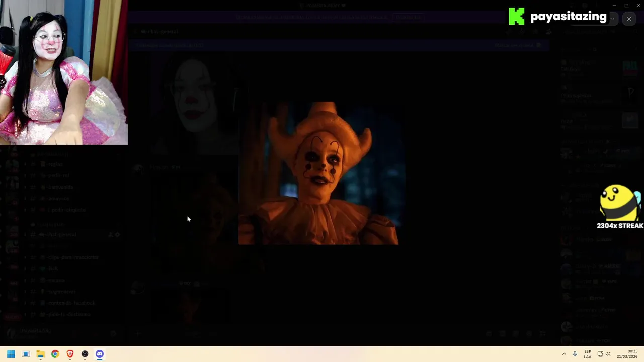644x362 pixels.
Task: Launch Google Chrome from the taskbar
Action: click(55, 354)
